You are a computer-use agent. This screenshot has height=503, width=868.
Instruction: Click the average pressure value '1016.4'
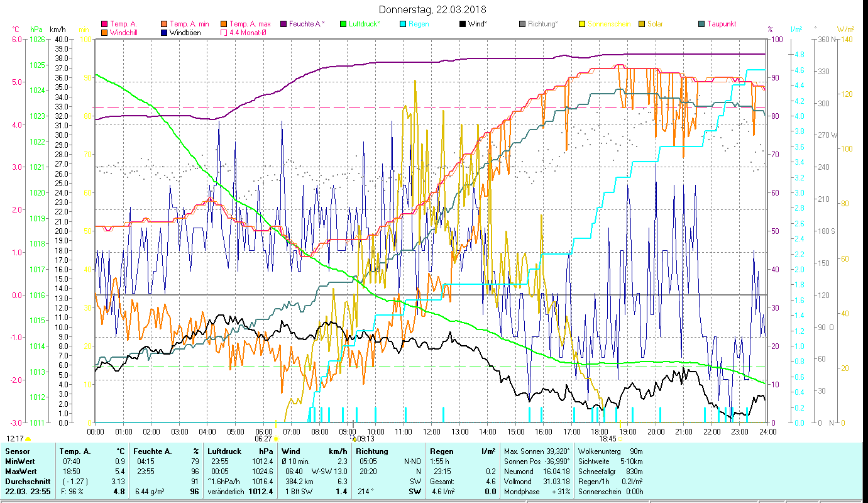point(263,482)
